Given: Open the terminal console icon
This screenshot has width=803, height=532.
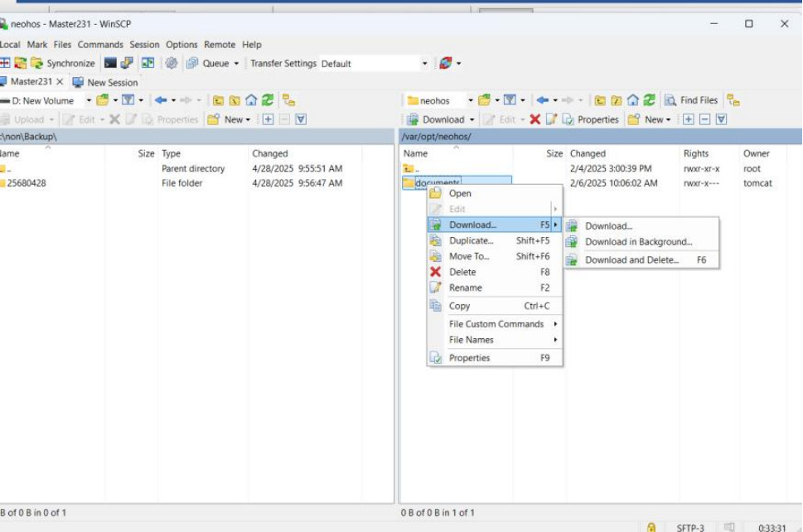Looking at the screenshot, I should coord(110,64).
